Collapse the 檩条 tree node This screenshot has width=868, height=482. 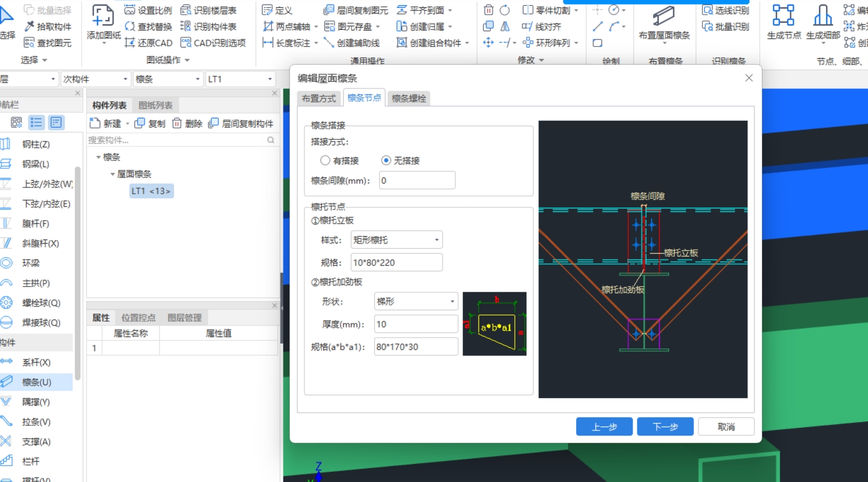coord(98,157)
